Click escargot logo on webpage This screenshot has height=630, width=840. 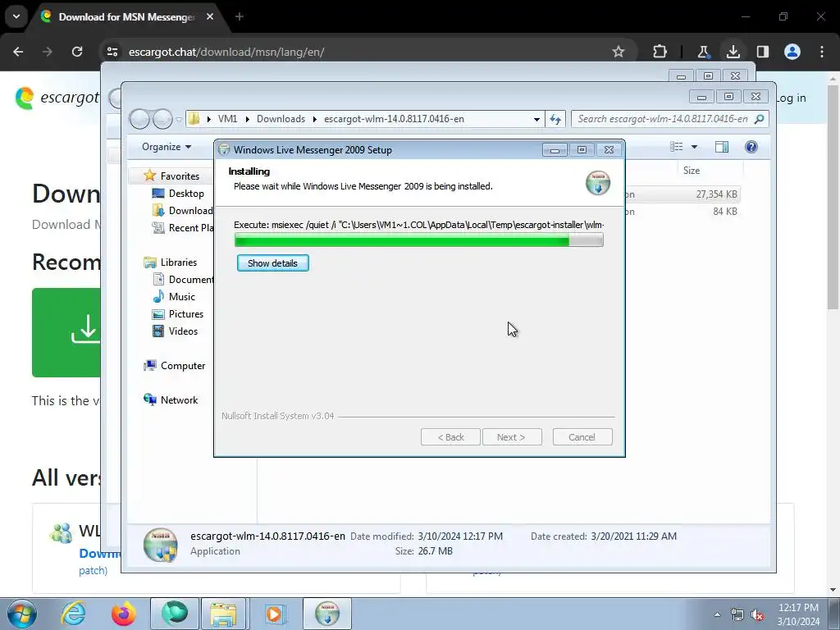tap(58, 98)
